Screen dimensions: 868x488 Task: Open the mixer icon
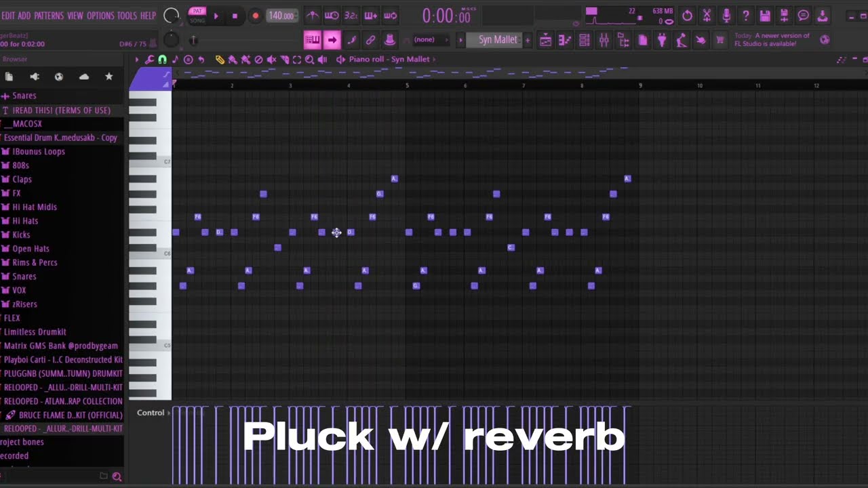click(x=604, y=41)
